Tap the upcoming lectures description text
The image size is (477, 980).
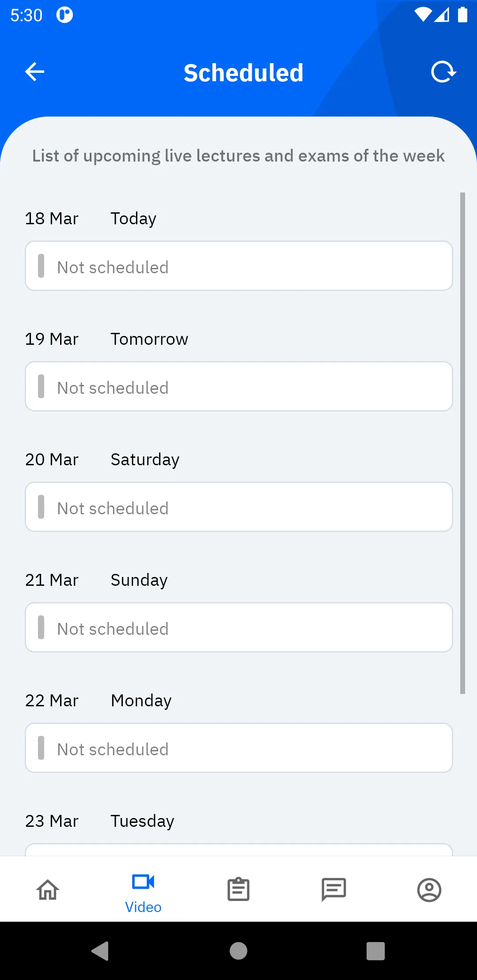238,156
